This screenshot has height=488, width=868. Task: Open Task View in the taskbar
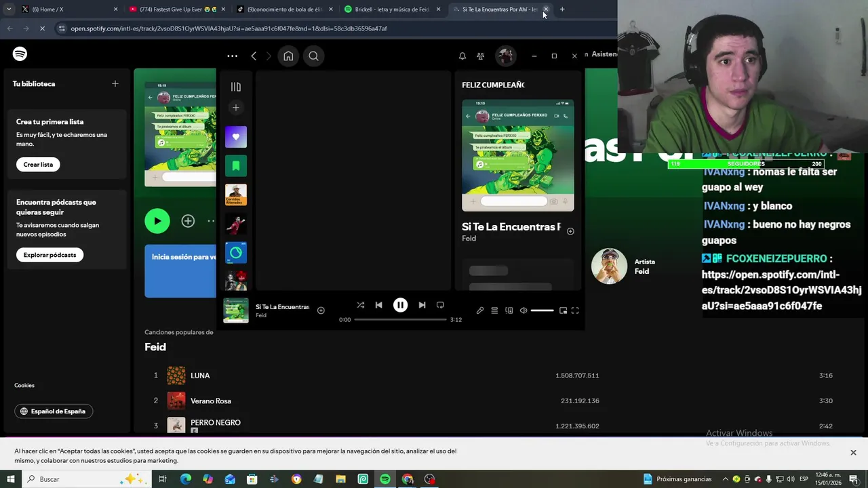tap(163, 479)
